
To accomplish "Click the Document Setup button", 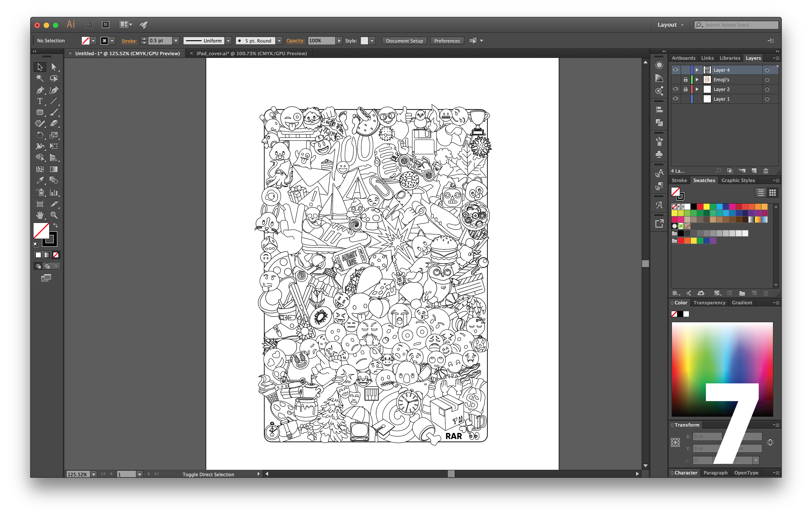I will [x=404, y=41].
